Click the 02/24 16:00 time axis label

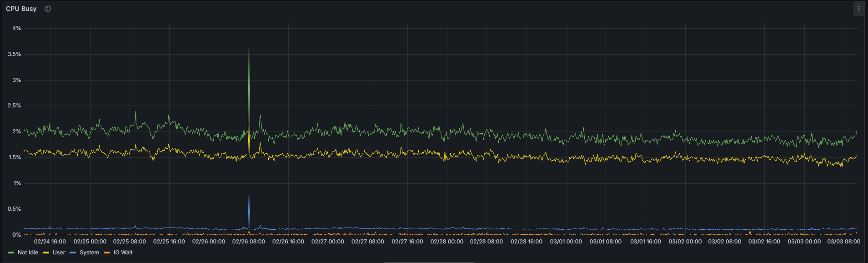[x=50, y=242]
